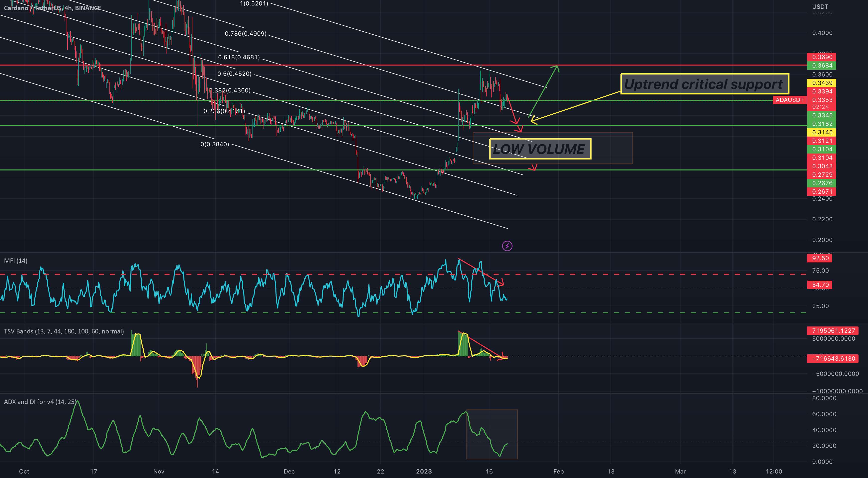
Task: Click the 80.0000 ADX axis tick
Action: [x=824, y=398]
